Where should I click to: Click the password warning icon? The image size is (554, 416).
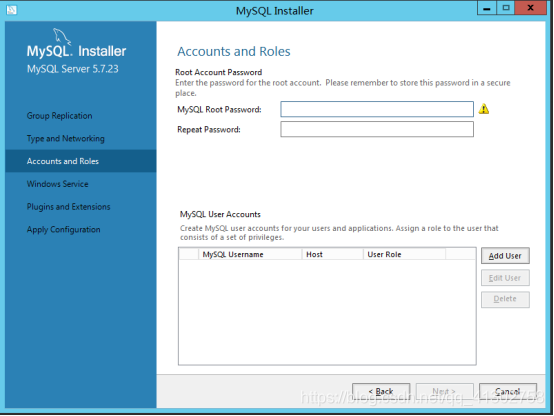484,109
